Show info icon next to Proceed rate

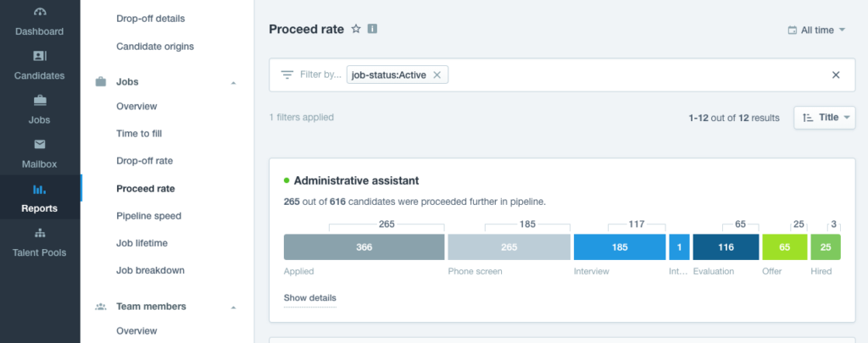(x=373, y=29)
